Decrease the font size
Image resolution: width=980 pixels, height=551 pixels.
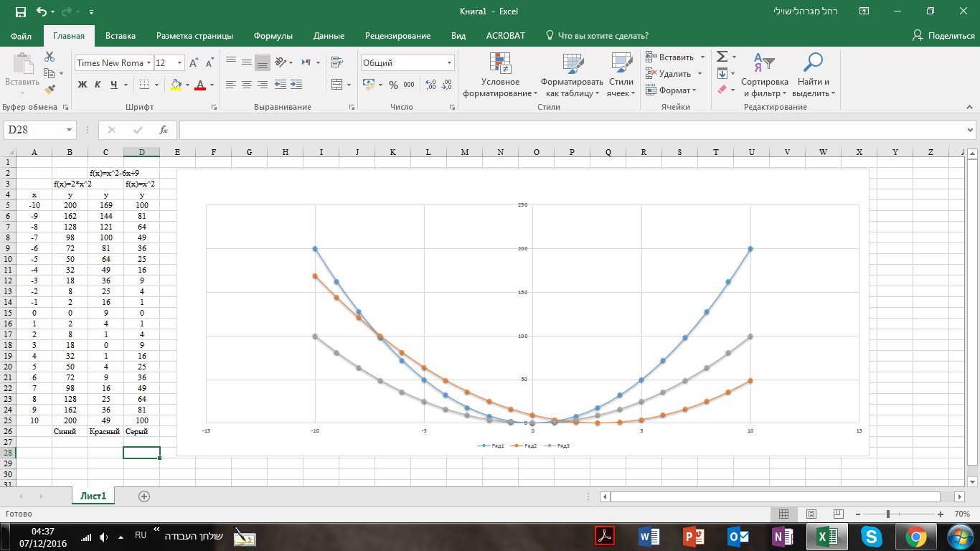209,63
